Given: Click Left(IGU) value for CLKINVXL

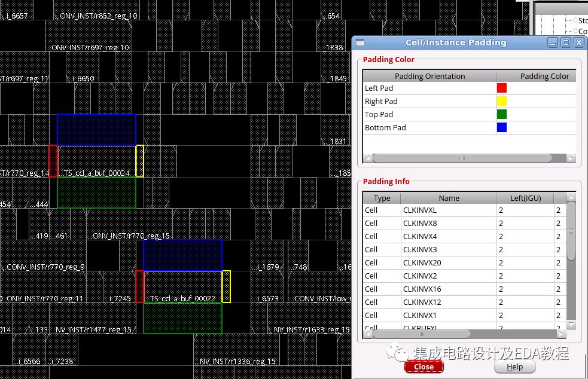Looking at the screenshot, I should [525, 210].
